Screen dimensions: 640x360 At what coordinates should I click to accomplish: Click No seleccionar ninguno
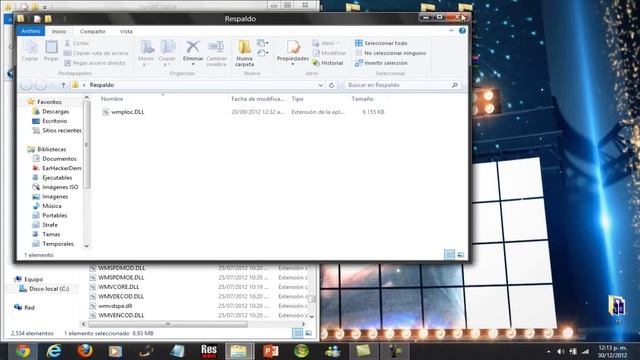tap(391, 53)
